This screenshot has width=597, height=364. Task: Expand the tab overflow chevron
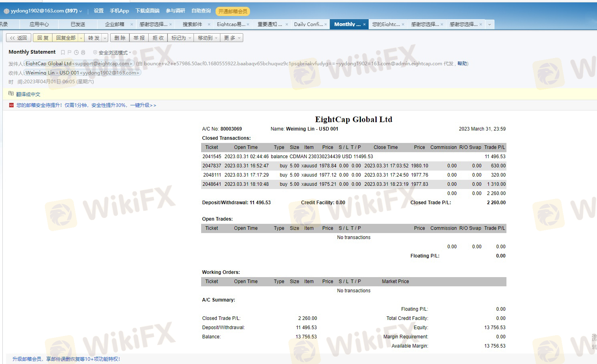pyautogui.click(x=489, y=24)
